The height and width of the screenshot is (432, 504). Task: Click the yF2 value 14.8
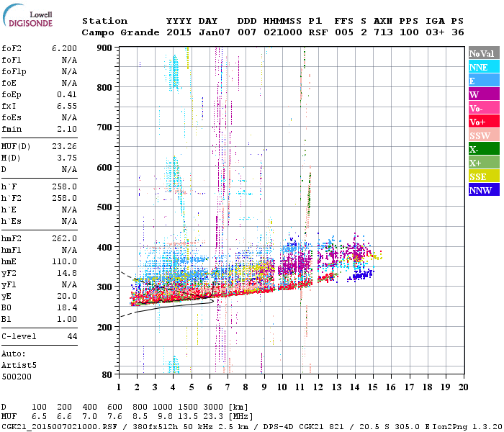click(67, 273)
